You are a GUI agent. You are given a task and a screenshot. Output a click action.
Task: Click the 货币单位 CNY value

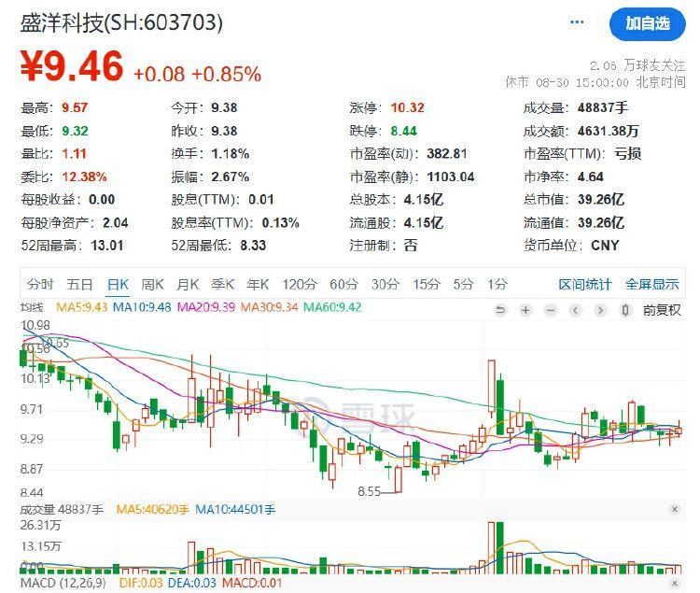click(x=605, y=246)
